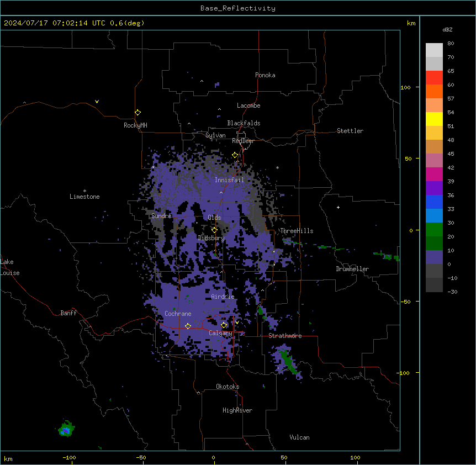Click the slate-purple legend swatch at 10 dBZ
476x465 pixels.
click(434, 257)
